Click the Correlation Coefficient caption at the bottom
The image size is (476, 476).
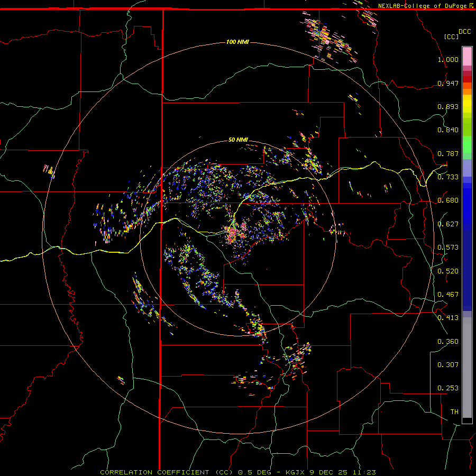tap(238, 472)
